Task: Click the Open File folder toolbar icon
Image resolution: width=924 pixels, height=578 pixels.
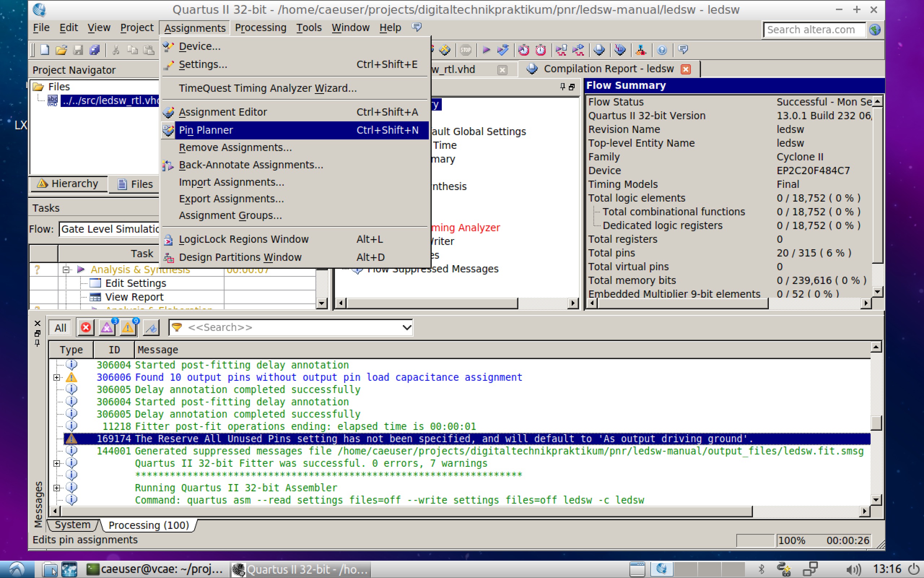Action: coord(61,50)
